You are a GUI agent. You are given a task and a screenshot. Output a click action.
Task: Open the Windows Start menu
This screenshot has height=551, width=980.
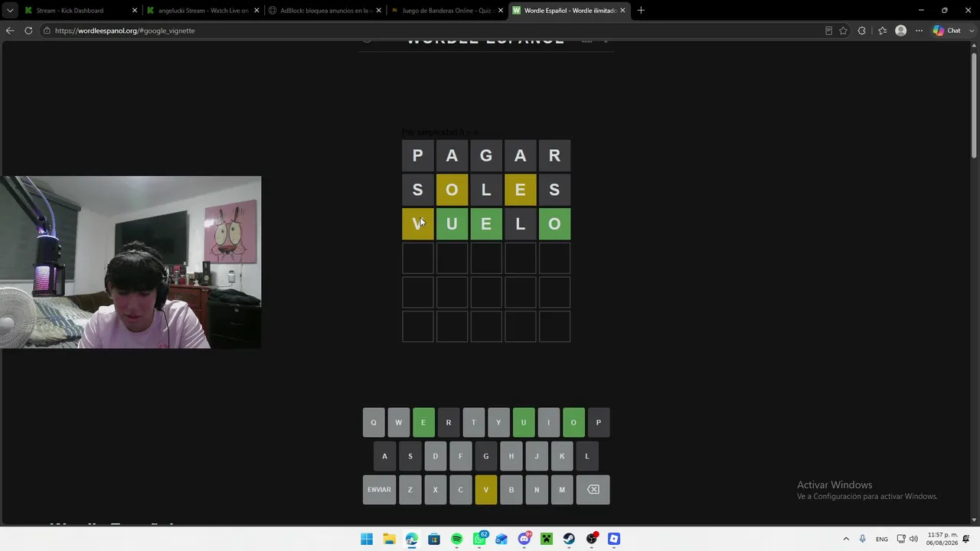[x=367, y=539]
